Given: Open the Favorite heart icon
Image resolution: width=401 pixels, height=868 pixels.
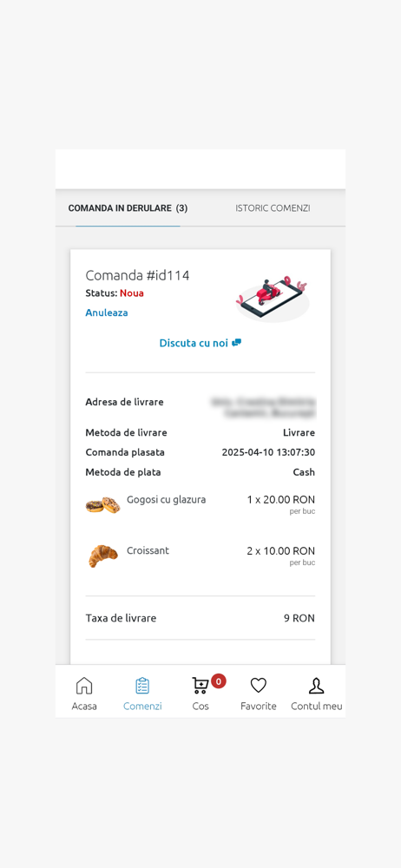Looking at the screenshot, I should 258,686.
